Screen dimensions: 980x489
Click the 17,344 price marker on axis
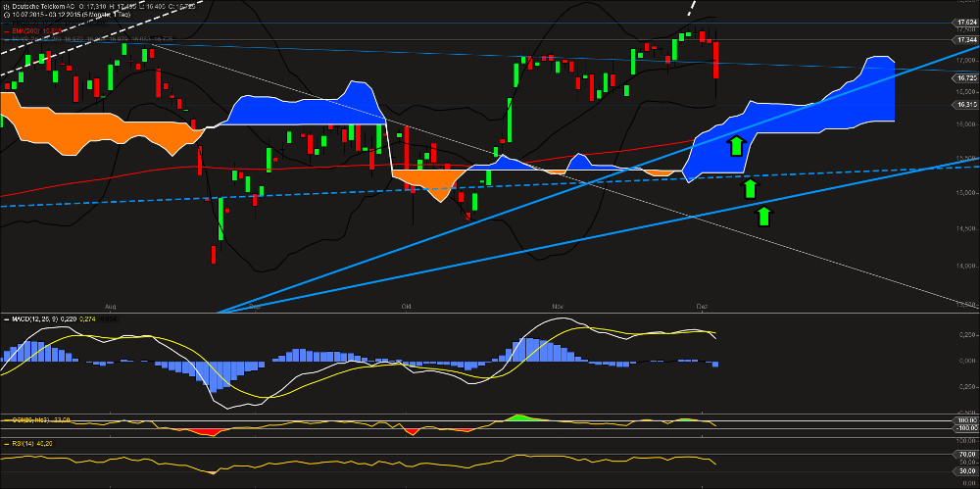click(966, 40)
